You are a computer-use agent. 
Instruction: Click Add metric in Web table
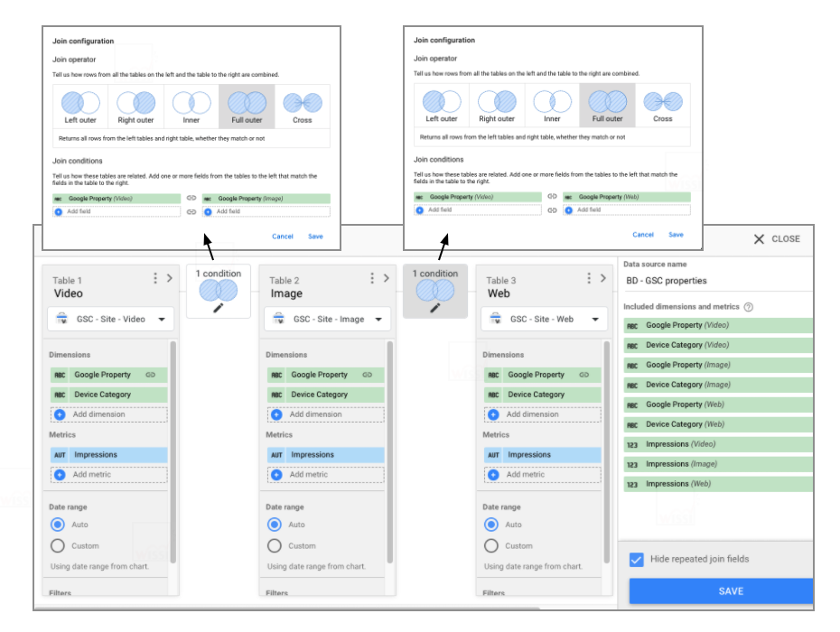point(543,475)
